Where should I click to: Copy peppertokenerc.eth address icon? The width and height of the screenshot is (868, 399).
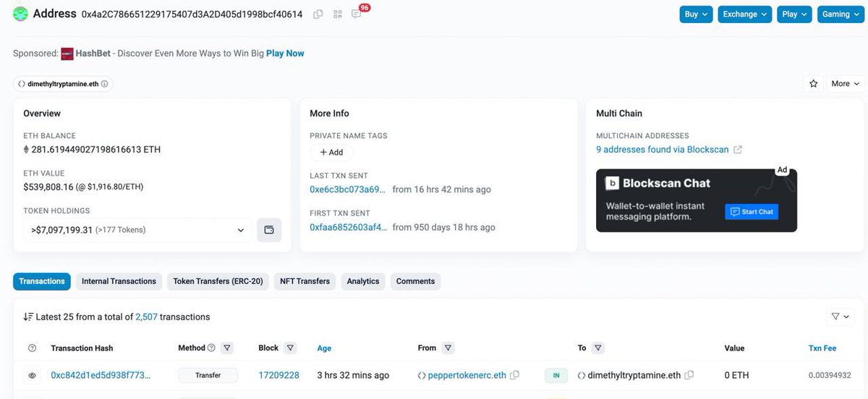coord(514,375)
